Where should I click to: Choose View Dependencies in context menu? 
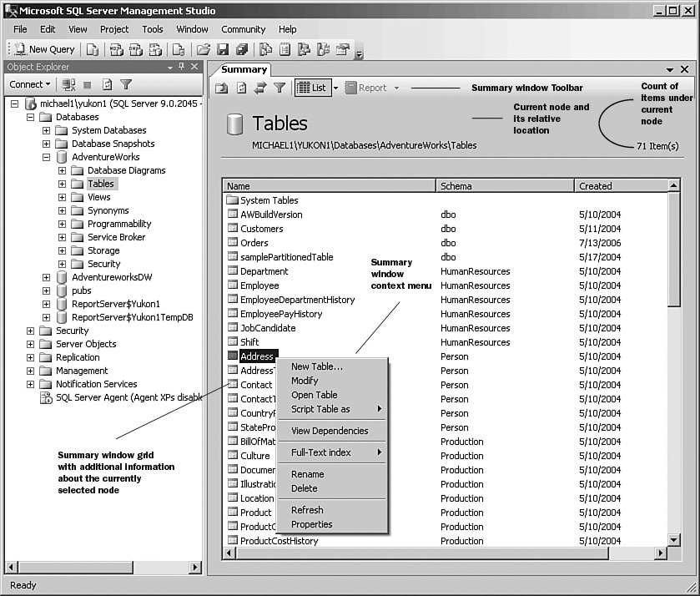click(332, 431)
